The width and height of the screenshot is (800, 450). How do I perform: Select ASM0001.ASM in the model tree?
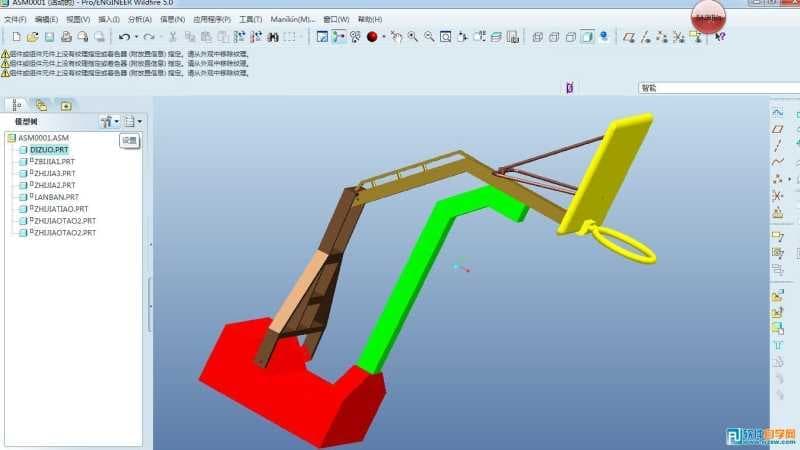pyautogui.click(x=43, y=138)
